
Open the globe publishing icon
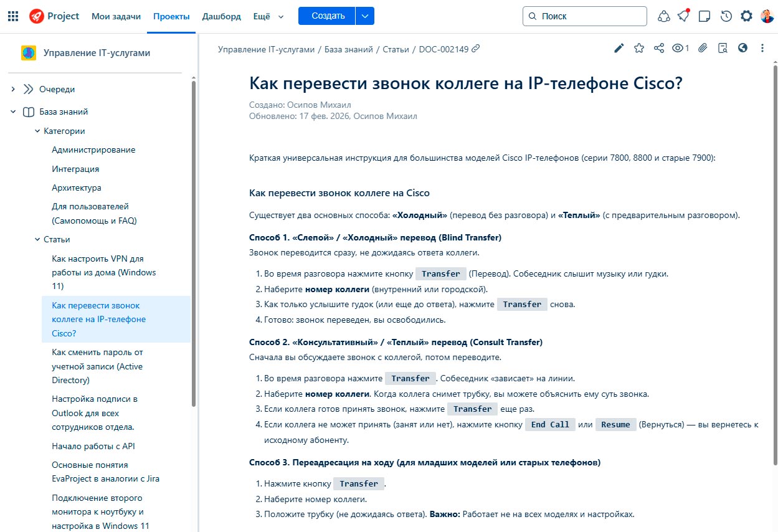click(x=742, y=47)
